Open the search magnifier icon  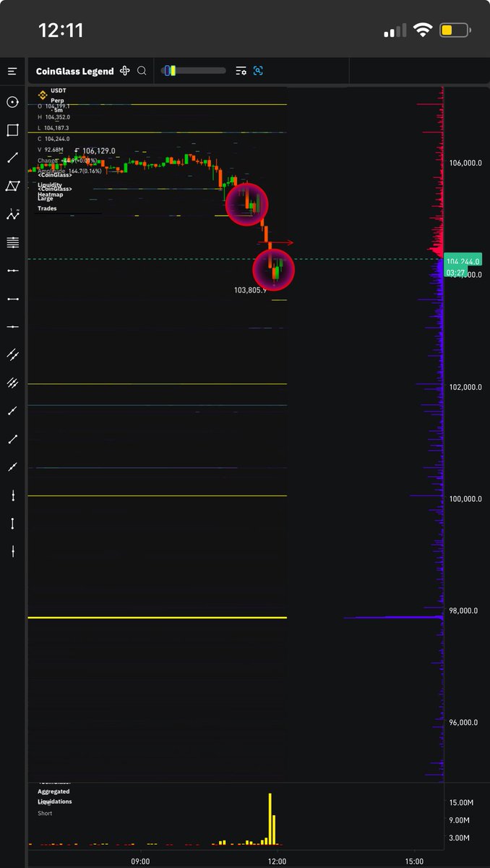[142, 71]
